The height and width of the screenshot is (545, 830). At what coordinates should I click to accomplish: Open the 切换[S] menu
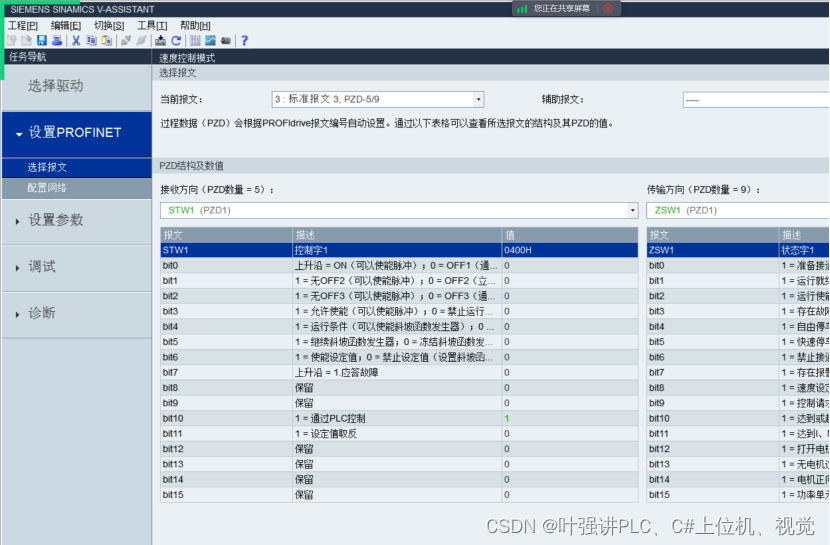click(109, 25)
